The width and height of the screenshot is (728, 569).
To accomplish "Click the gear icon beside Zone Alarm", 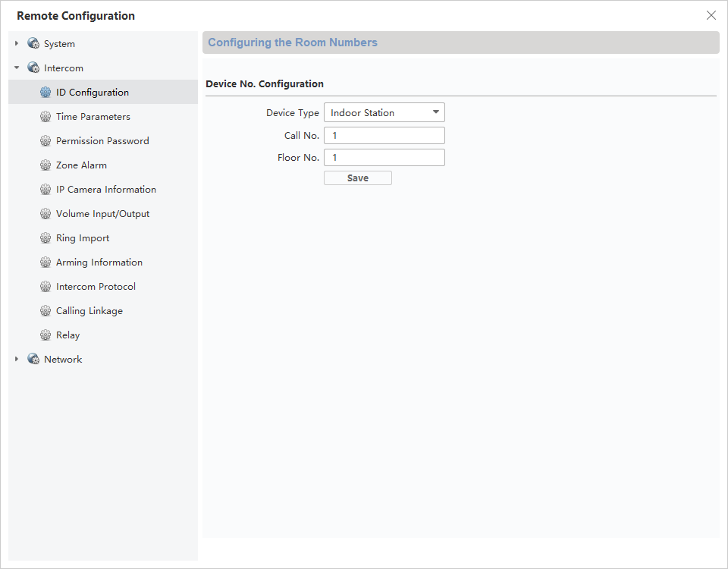I will 45,165.
